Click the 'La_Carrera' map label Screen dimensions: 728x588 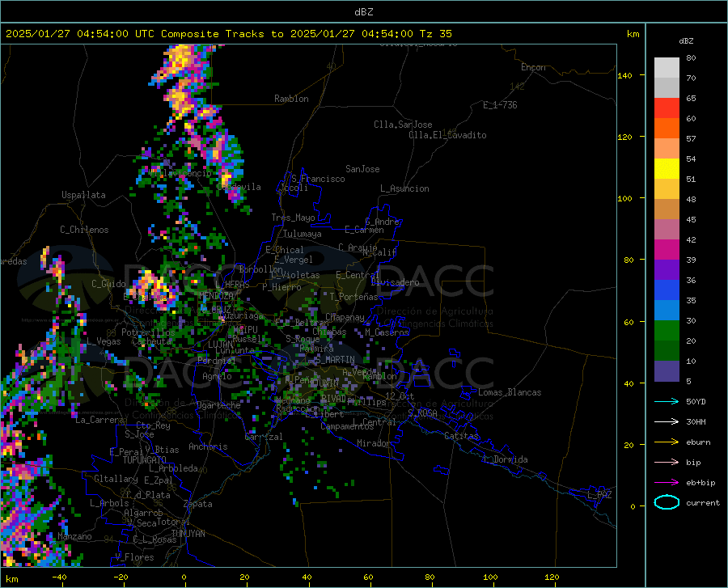pos(99,420)
